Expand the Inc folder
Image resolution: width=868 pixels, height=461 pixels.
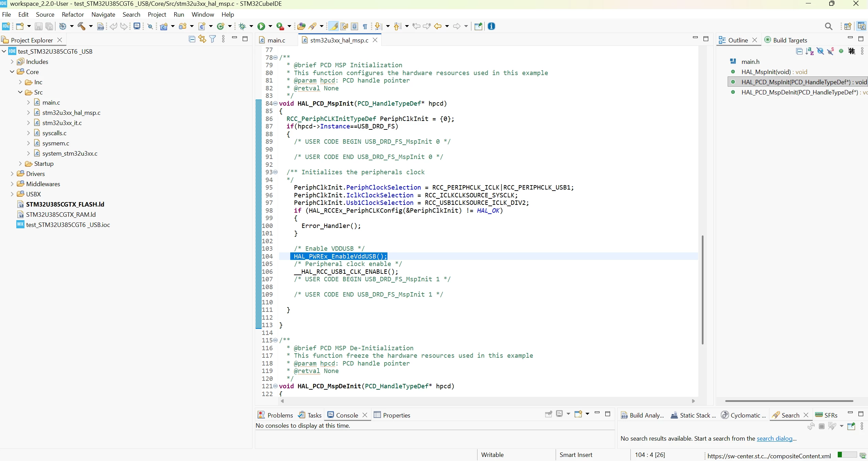tap(20, 82)
